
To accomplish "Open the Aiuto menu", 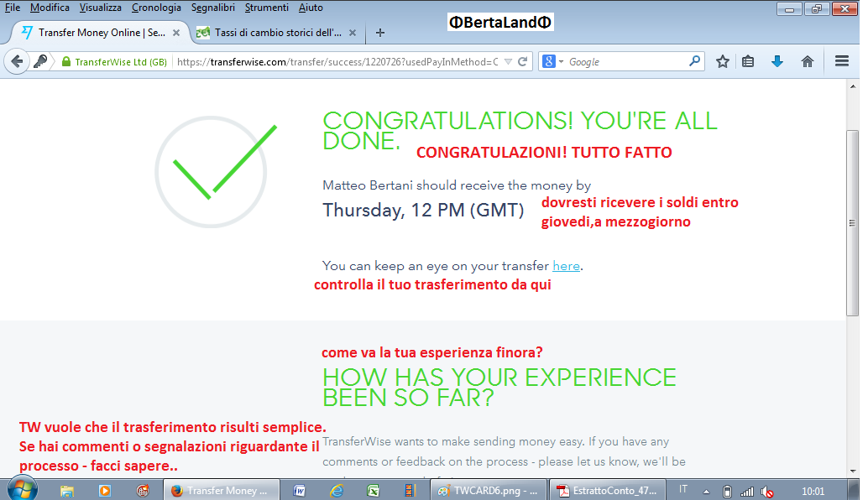I will (x=311, y=8).
